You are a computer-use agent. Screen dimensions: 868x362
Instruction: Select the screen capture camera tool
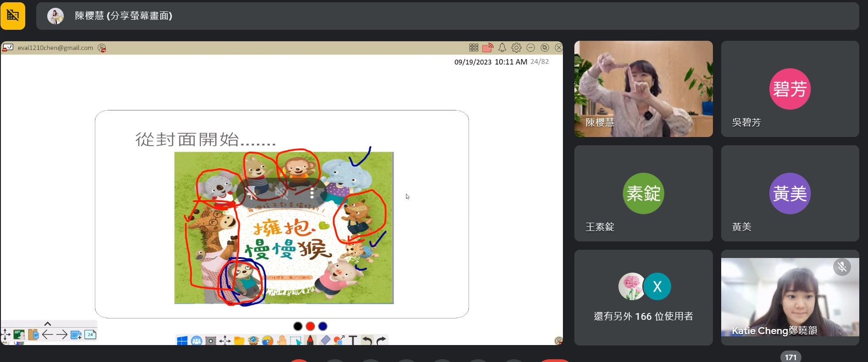[x=211, y=340]
